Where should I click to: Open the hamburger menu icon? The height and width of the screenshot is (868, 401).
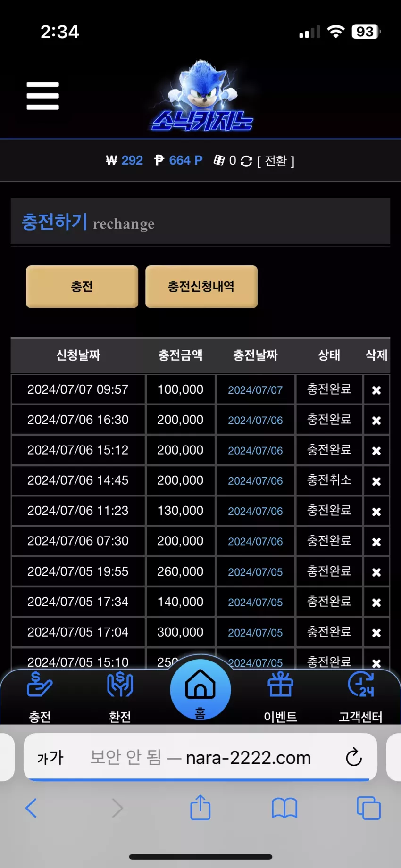coord(42,96)
